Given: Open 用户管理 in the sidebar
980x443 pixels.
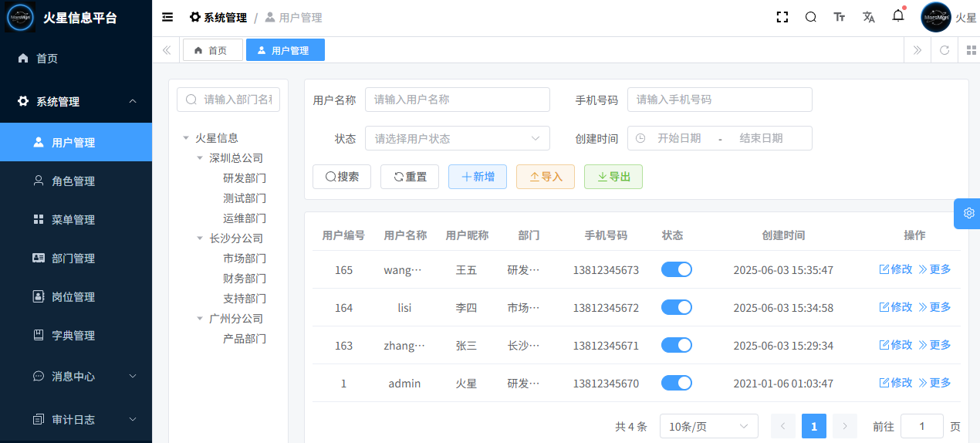Looking at the screenshot, I should [x=76, y=142].
